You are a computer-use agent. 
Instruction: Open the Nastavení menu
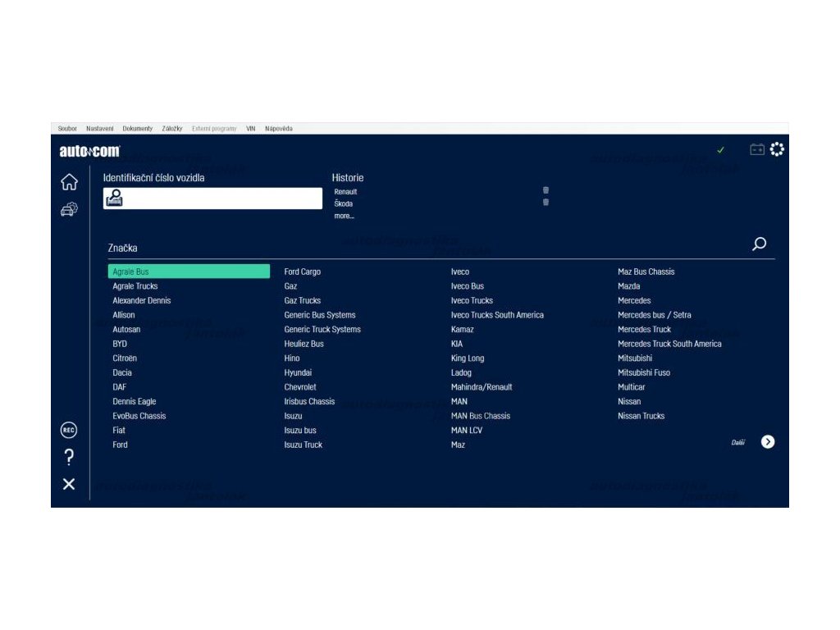tap(99, 129)
